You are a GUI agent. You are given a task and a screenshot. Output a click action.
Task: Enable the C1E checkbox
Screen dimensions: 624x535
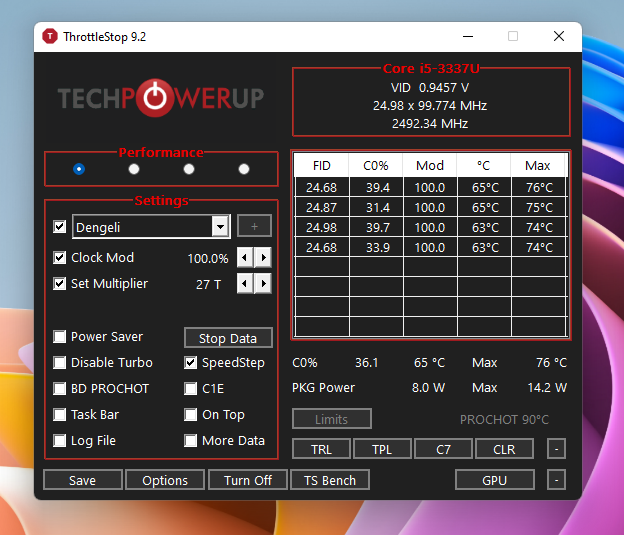[x=191, y=389]
